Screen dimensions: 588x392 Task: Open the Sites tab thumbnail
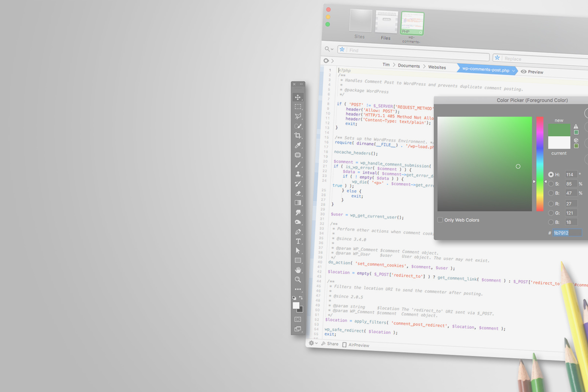(x=360, y=22)
